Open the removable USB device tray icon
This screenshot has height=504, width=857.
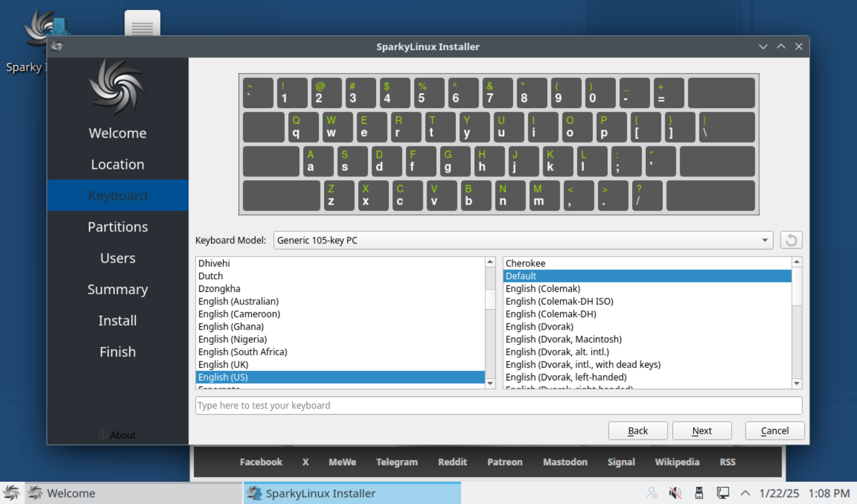698,493
